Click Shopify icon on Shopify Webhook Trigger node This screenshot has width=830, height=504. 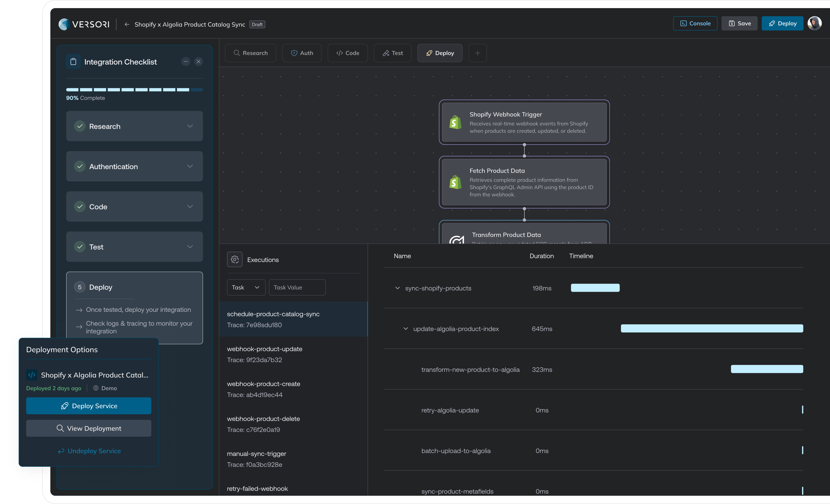455,122
